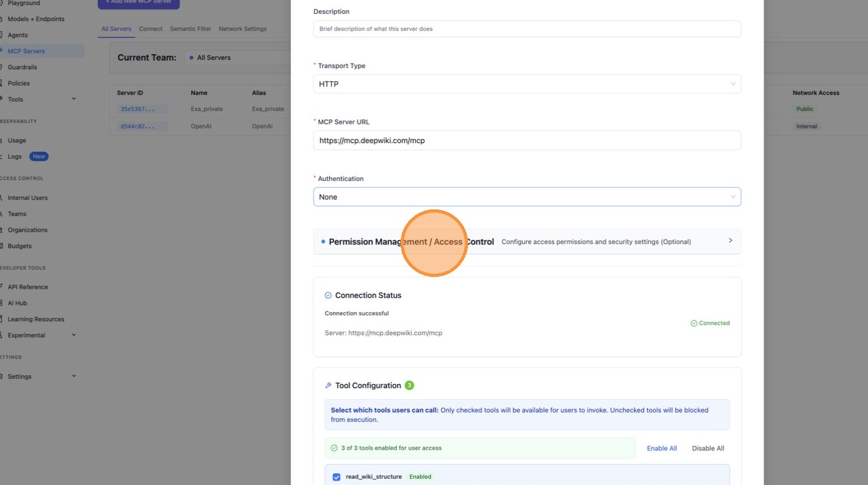Open API Reference in sidebar
868x485 pixels.
(28, 287)
